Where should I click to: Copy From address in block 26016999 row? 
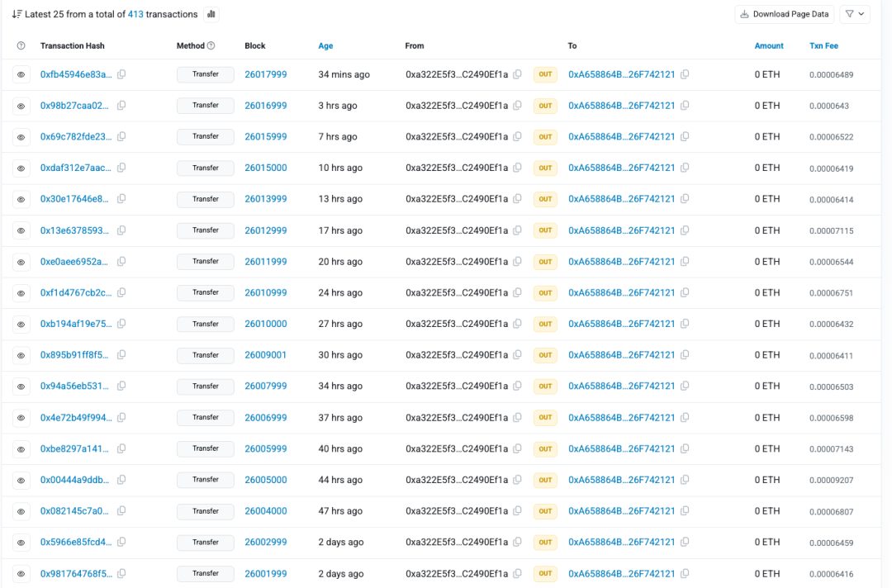[517, 105]
